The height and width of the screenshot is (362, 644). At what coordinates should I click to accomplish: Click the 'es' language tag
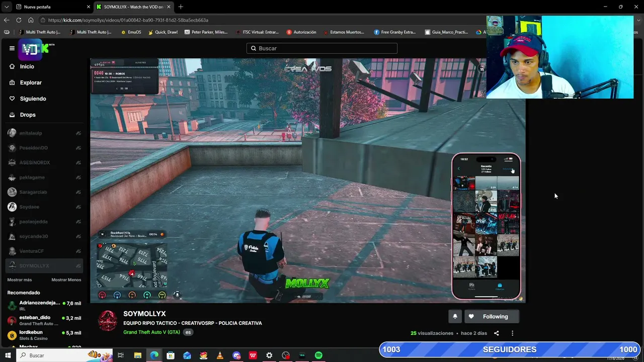(x=188, y=332)
